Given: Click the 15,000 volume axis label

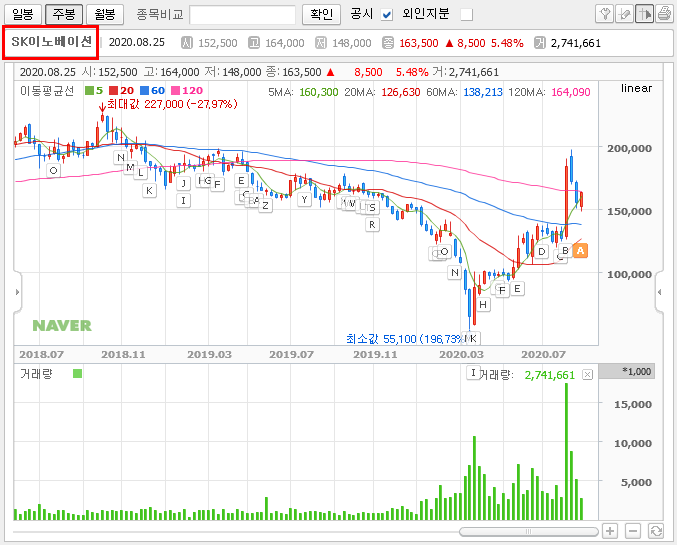Looking at the screenshot, I should click(x=633, y=404).
